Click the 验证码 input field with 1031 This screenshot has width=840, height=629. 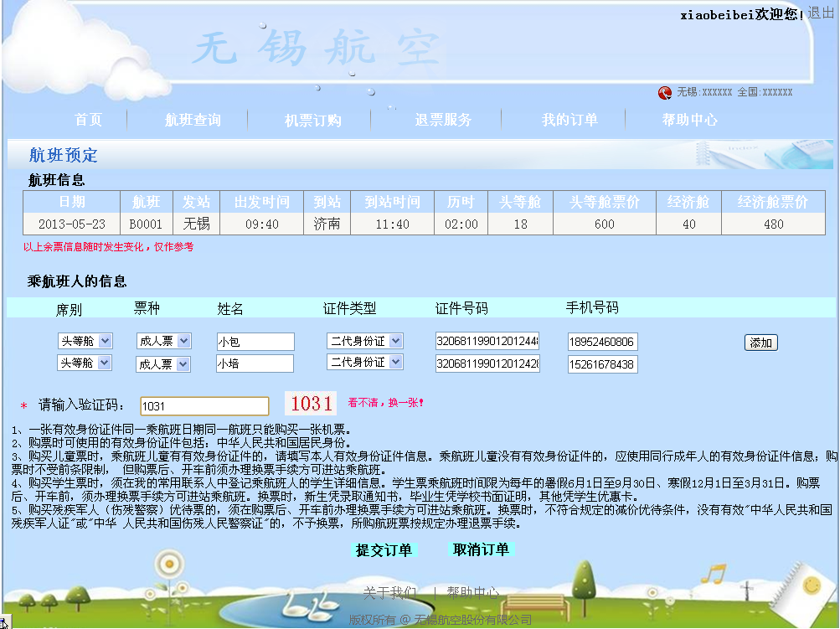point(204,406)
